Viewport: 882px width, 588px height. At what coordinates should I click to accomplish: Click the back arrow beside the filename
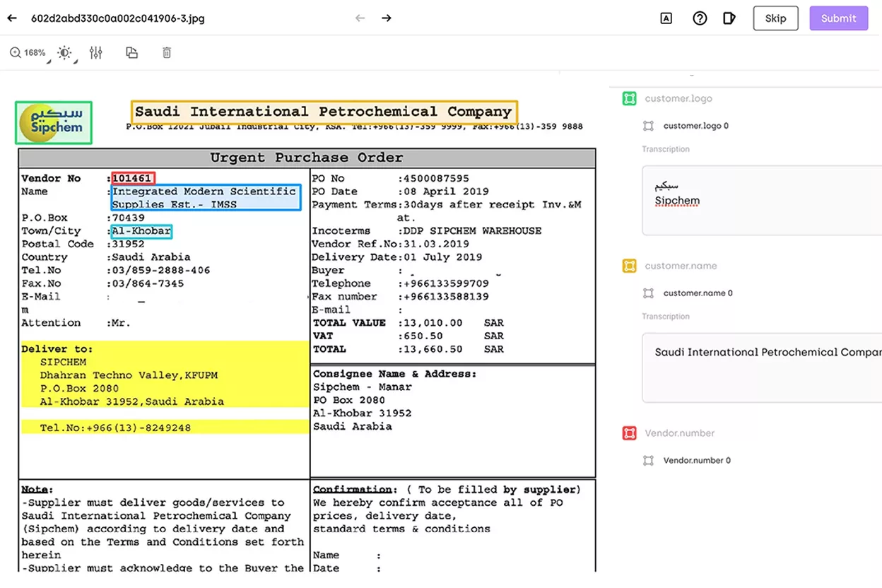click(x=11, y=18)
